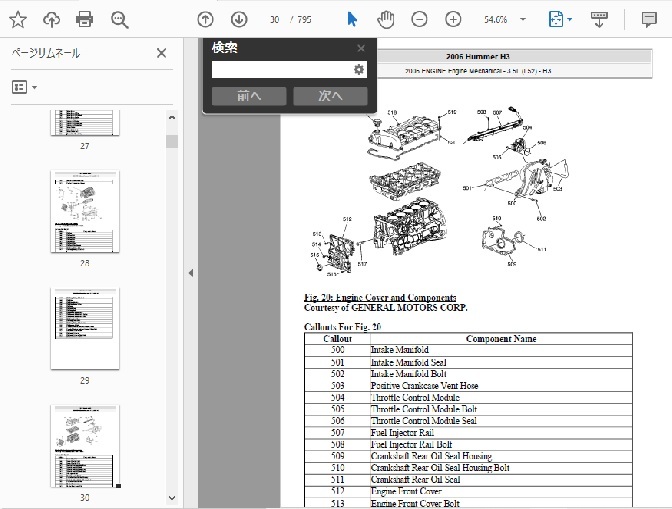Open search settings gear icon
Image resolution: width=672 pixels, height=509 pixels.
pos(359,69)
